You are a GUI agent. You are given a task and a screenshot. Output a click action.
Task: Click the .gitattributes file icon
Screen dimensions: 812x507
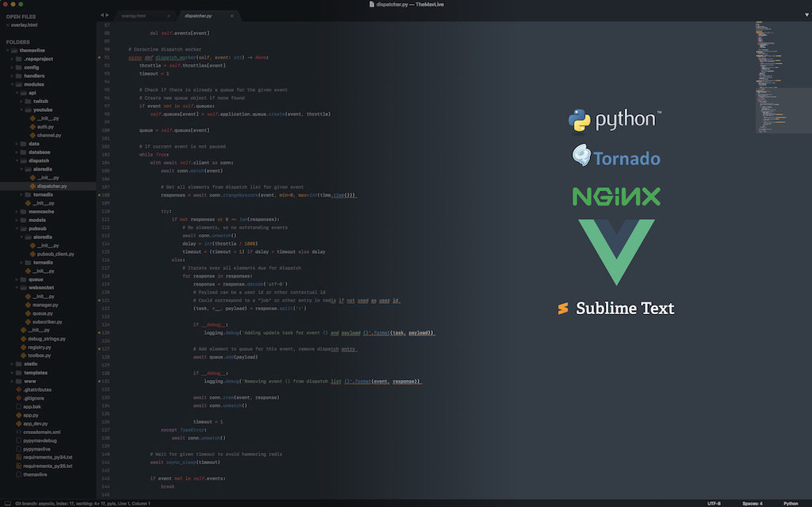(x=19, y=390)
